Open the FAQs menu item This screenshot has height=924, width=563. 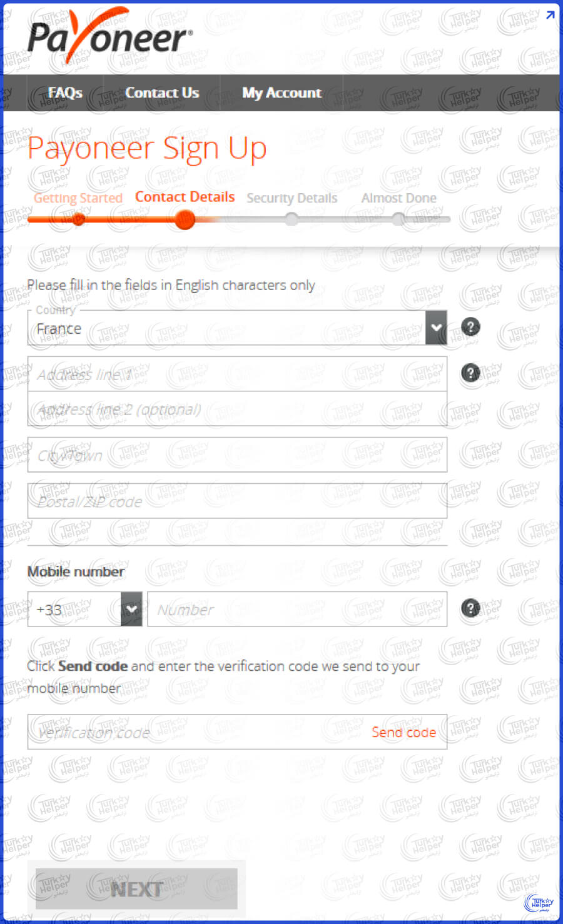[65, 93]
